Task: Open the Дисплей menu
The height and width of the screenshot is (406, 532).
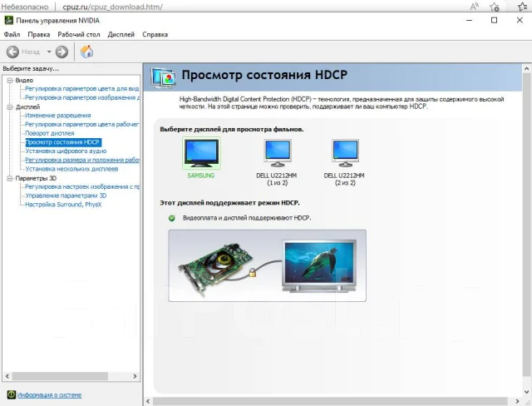Action: click(x=121, y=34)
